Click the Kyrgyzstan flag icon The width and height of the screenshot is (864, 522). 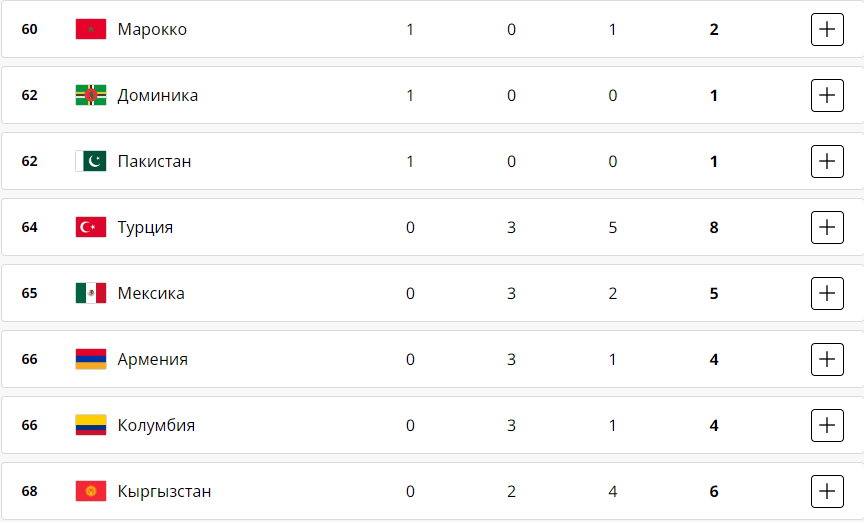pyautogui.click(x=90, y=491)
